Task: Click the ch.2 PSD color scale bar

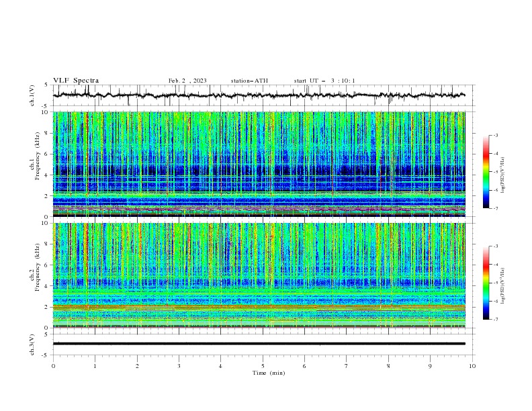Action: coord(486,283)
